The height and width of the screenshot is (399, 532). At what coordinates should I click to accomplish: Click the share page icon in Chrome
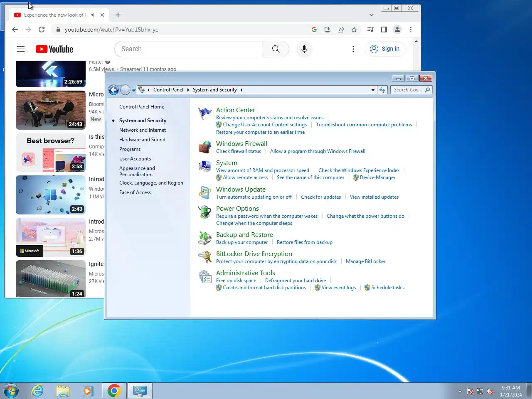tap(341, 30)
